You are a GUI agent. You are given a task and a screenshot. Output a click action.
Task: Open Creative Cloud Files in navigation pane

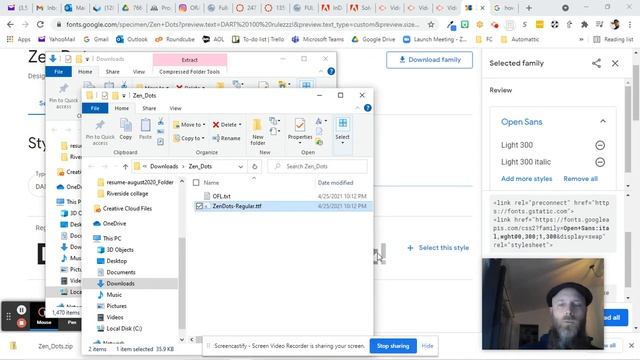tap(127, 209)
